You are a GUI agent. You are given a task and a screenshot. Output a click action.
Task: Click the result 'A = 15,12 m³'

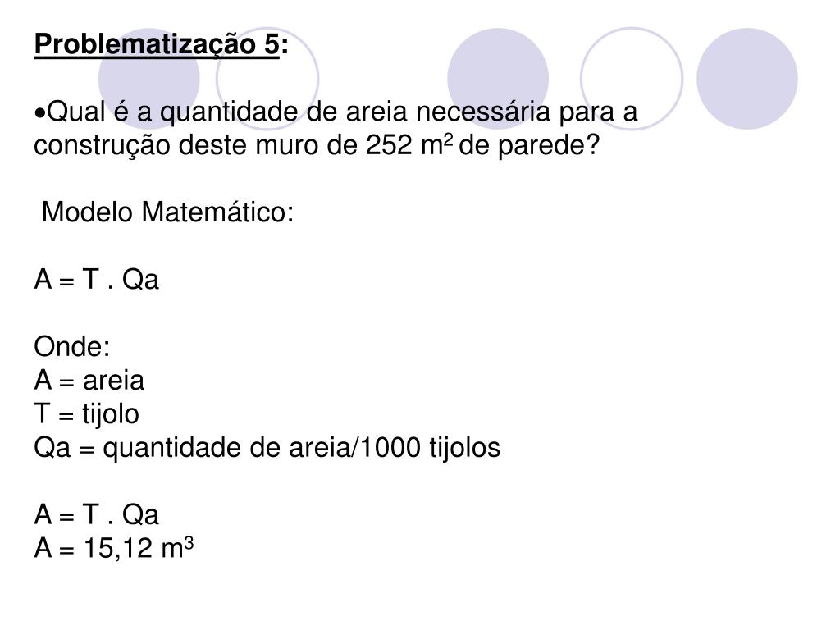[113, 547]
